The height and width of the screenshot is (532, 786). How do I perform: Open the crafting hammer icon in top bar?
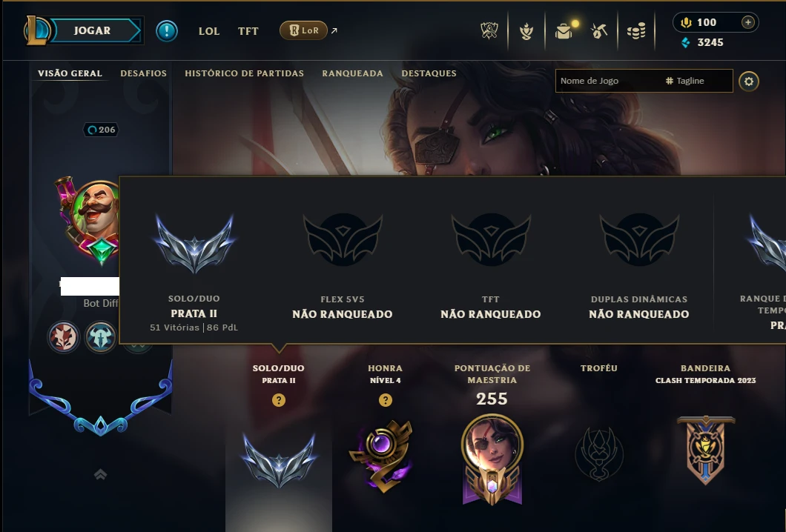(600, 31)
